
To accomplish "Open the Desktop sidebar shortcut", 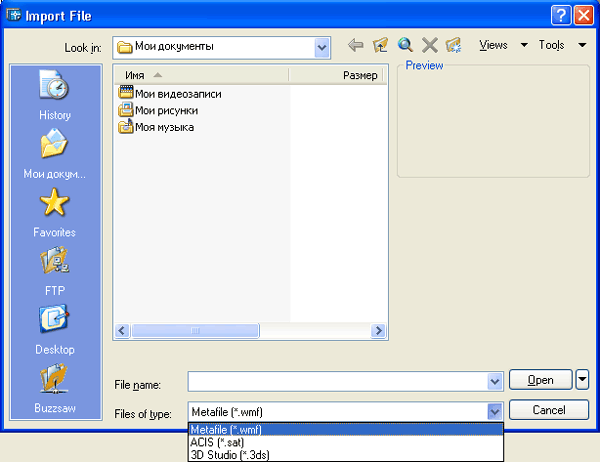I will click(x=55, y=330).
